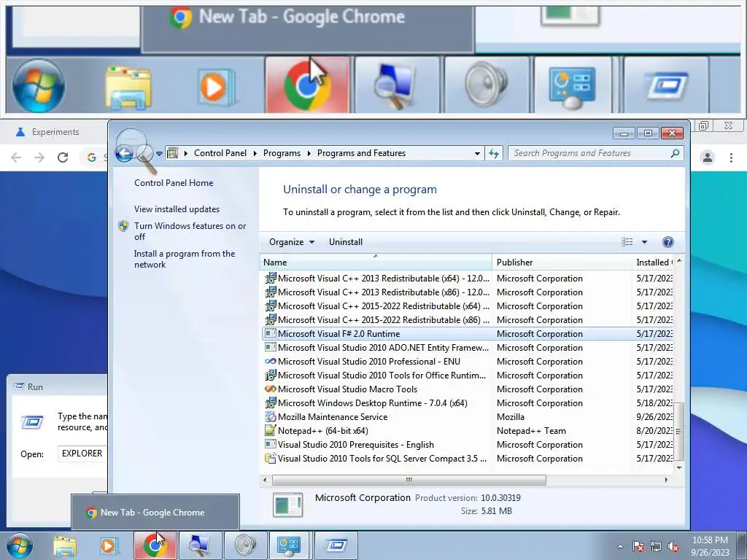Expand the arrow after Control Panel breadcrumb
The image size is (747, 560).
(255, 153)
